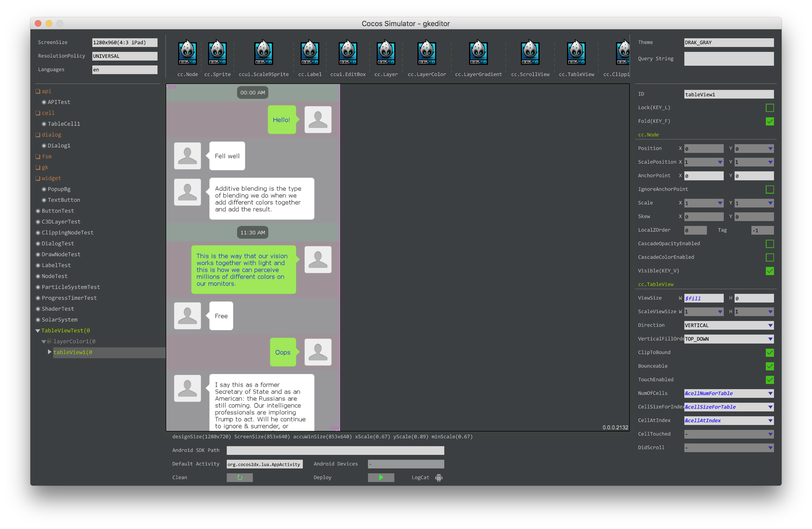The width and height of the screenshot is (812, 529).
Task: Uncheck the Bounceable checkbox
Action: (x=769, y=366)
